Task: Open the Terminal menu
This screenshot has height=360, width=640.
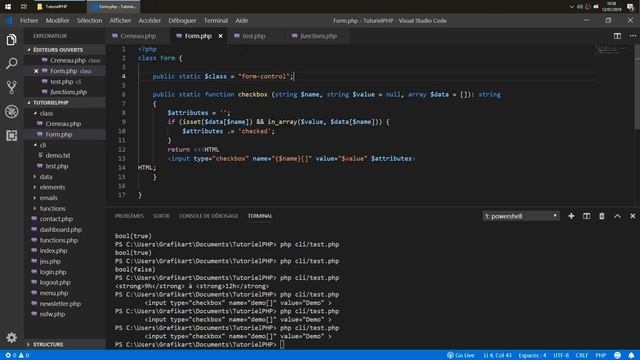Action: click(x=216, y=20)
